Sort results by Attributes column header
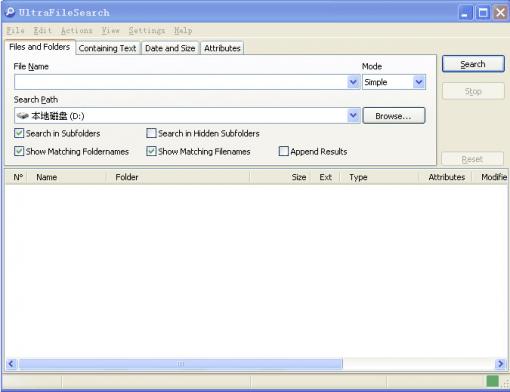 tap(445, 177)
